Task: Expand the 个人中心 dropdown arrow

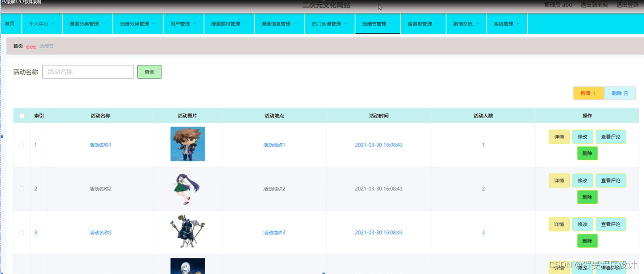Action: coord(54,24)
